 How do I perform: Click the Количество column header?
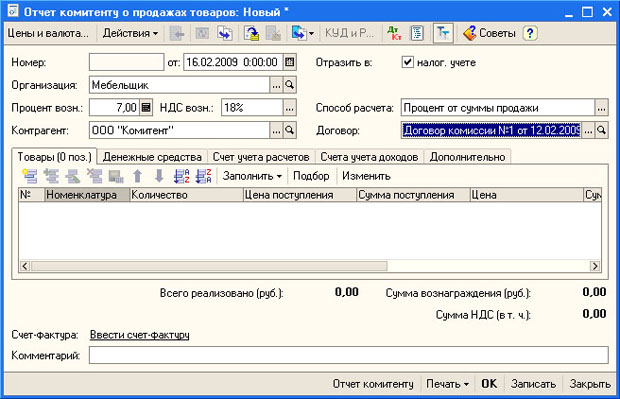pos(186,195)
